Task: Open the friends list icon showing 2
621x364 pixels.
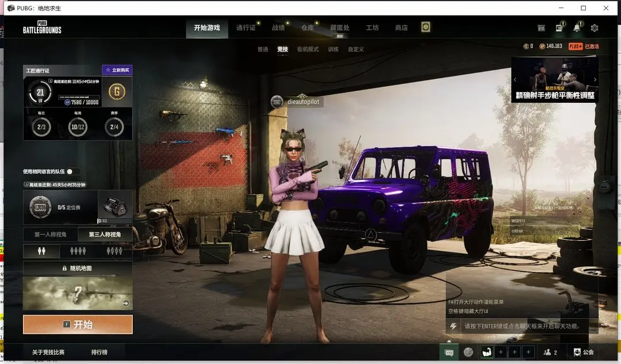Action: click(x=550, y=352)
